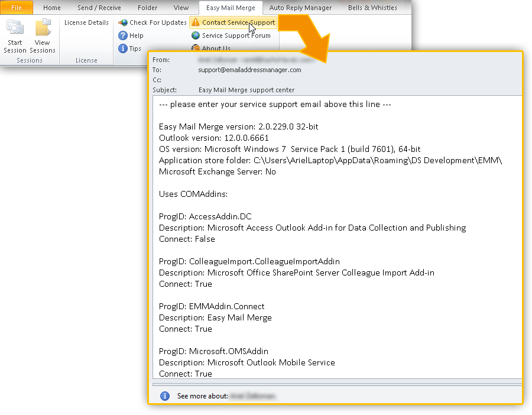Click the Uses COMAddins: heading line

193,194
